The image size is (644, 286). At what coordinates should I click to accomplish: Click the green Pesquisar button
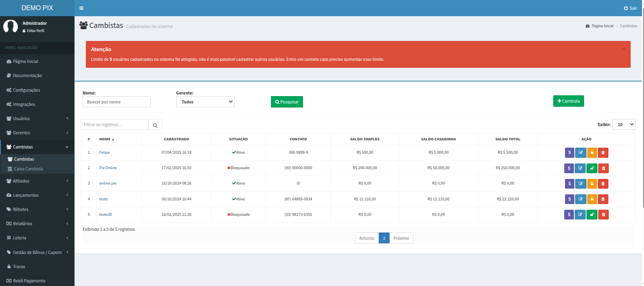pos(287,102)
